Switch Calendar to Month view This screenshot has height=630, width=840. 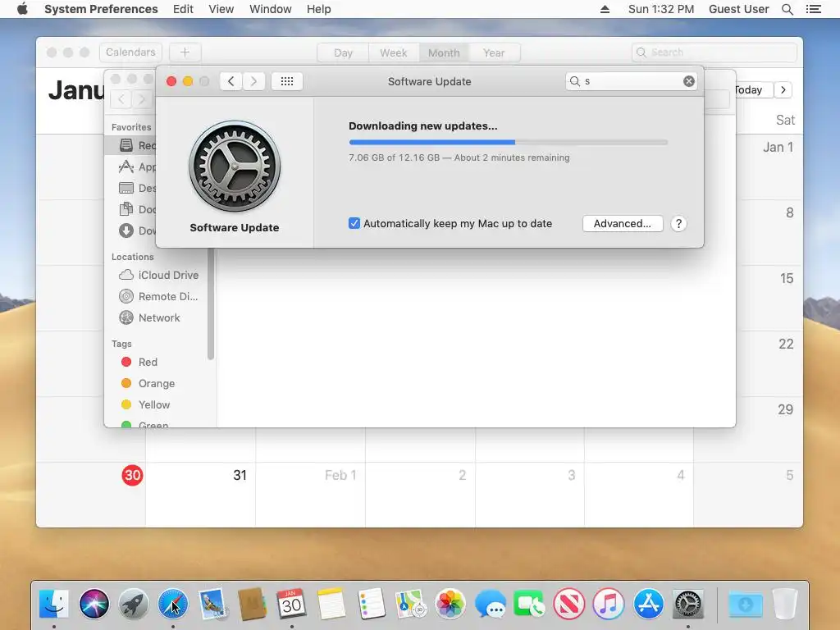444,52
